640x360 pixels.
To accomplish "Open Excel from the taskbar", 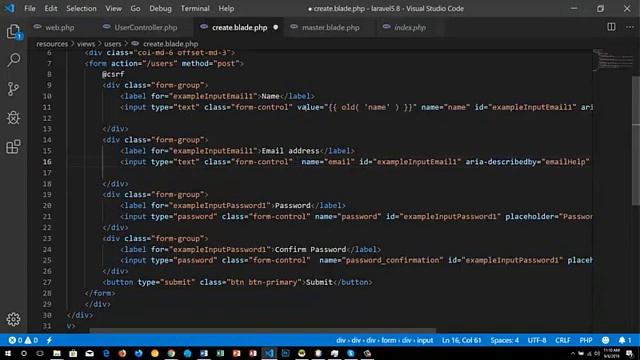I will [220, 353].
